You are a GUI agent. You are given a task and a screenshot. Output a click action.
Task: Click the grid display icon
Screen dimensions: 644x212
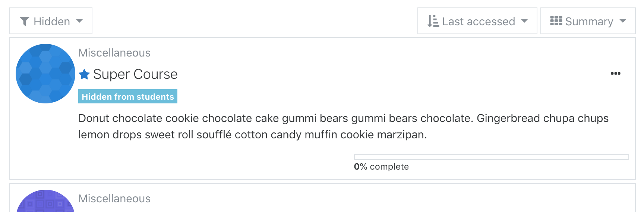[556, 21]
